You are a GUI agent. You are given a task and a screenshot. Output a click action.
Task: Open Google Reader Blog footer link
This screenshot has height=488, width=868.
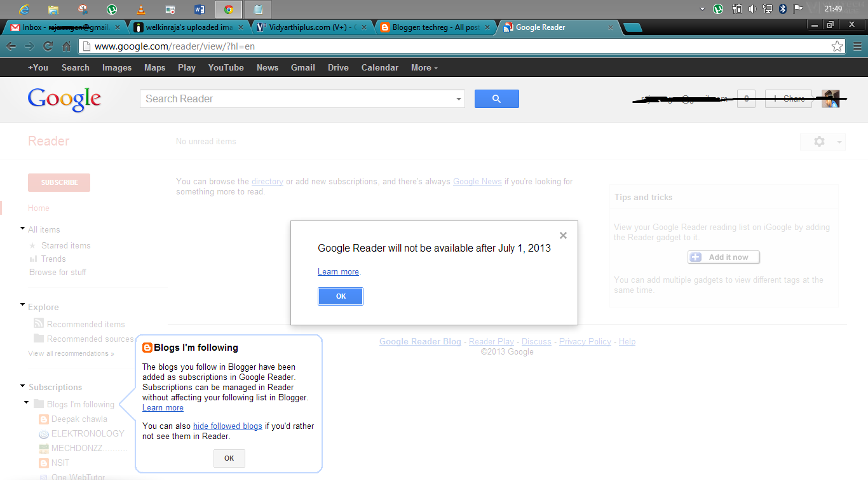coord(420,341)
